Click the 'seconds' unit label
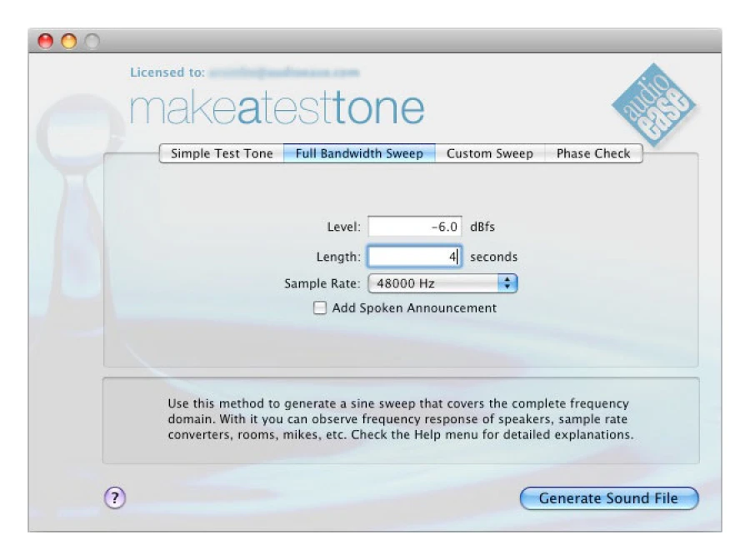The image size is (750, 560). click(x=493, y=257)
